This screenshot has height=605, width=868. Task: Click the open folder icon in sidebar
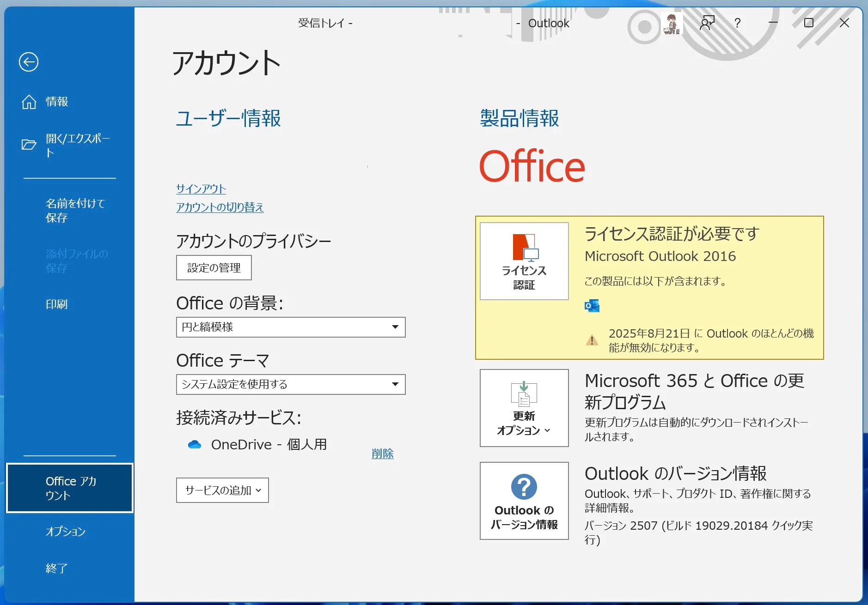click(29, 145)
